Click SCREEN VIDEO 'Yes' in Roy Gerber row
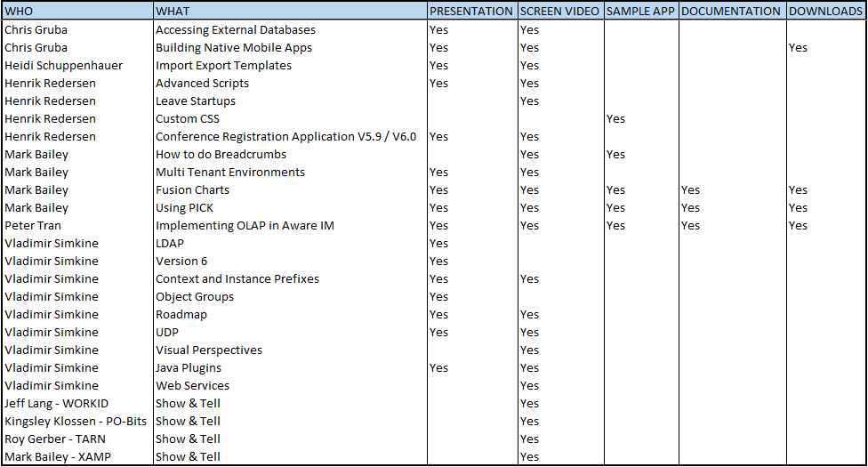Screen dimensions: 868x467 [x=529, y=439]
